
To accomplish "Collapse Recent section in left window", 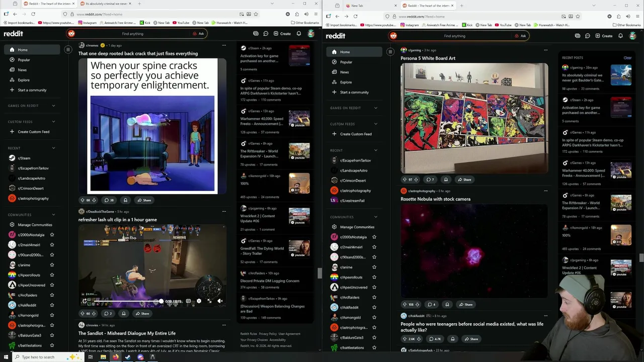I will pyautogui.click(x=53, y=148).
